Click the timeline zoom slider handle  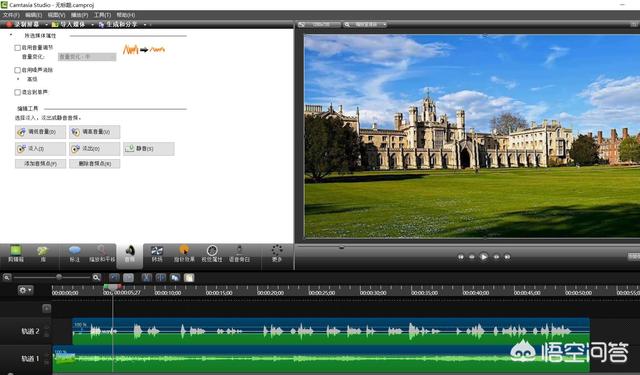coord(59,277)
